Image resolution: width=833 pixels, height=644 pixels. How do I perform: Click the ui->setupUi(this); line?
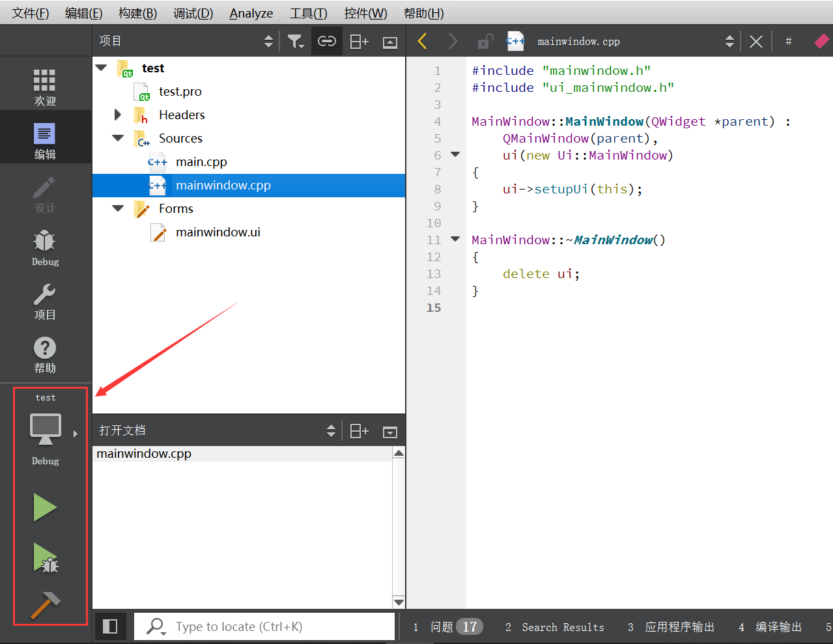572,189
